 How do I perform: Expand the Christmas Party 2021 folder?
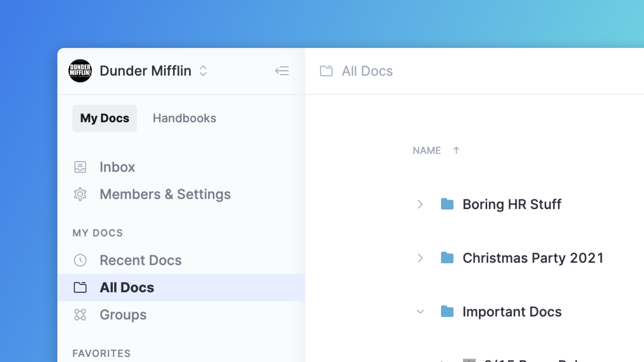point(420,258)
